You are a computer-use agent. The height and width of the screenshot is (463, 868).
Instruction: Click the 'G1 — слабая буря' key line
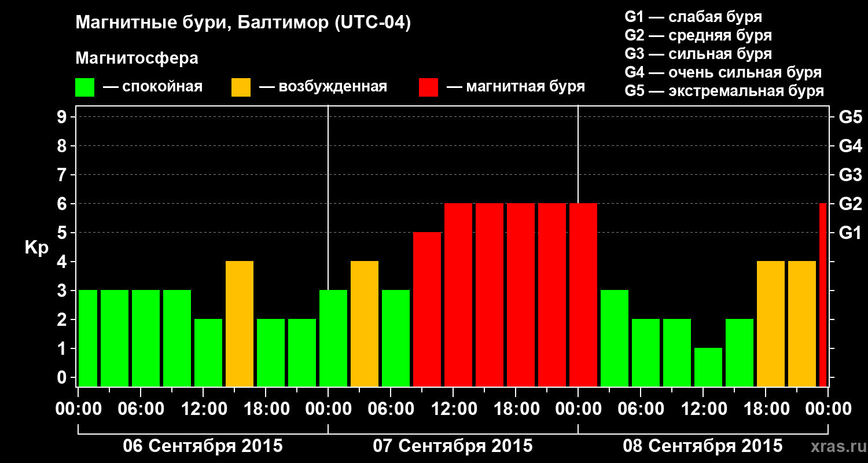click(x=693, y=17)
